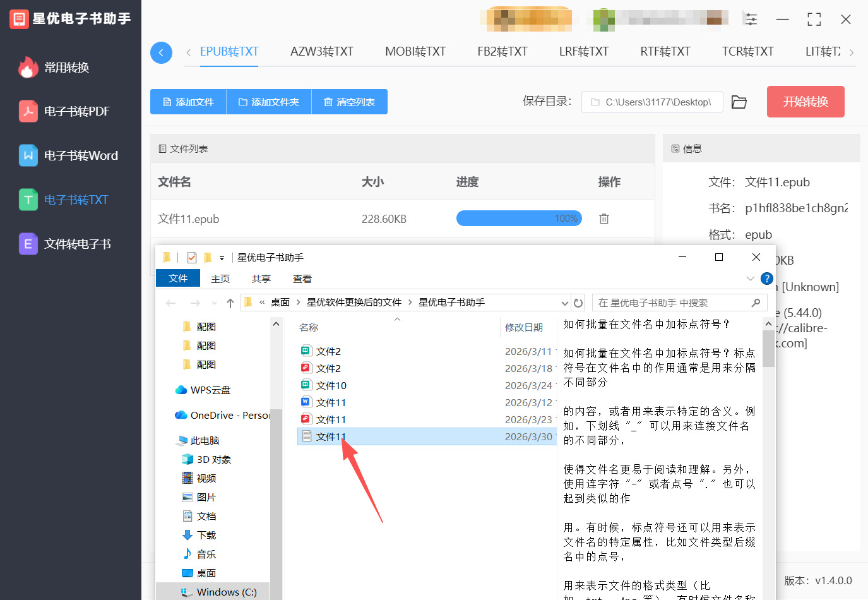Image resolution: width=868 pixels, height=600 pixels.
Task: Open the 音乐 folder
Action: click(199, 555)
